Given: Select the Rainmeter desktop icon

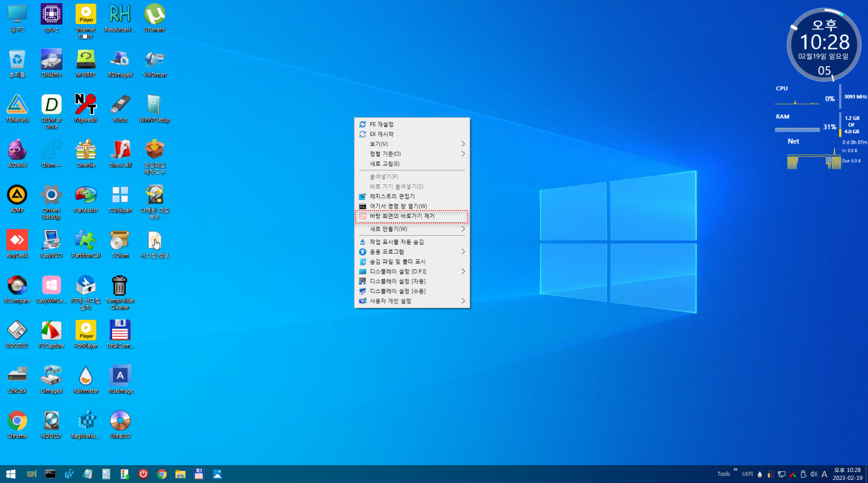Looking at the screenshot, I should click(85, 380).
